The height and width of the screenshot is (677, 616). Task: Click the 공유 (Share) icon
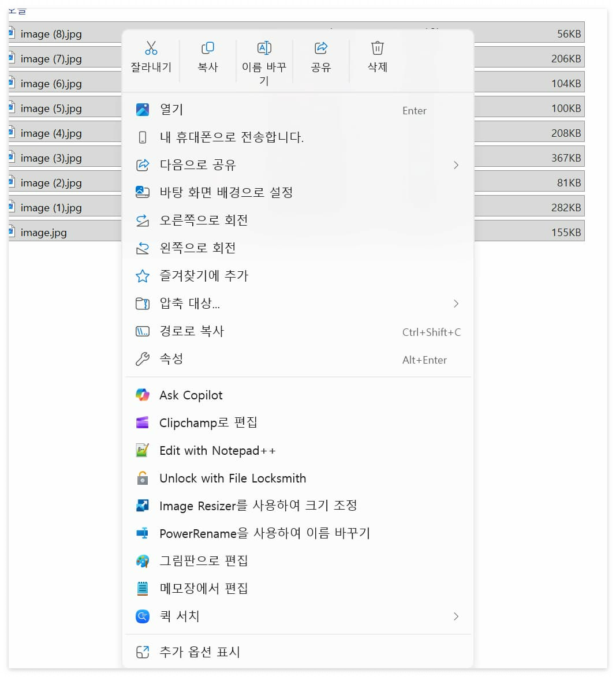pyautogui.click(x=321, y=48)
